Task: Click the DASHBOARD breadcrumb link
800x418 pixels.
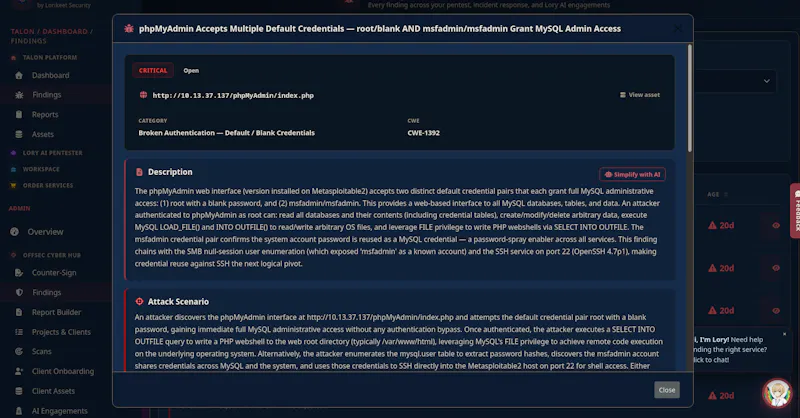Action: click(65, 32)
